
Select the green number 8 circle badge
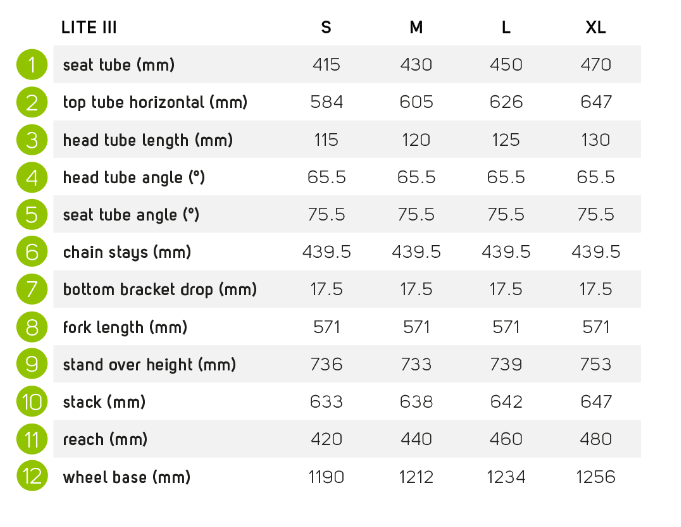click(32, 327)
